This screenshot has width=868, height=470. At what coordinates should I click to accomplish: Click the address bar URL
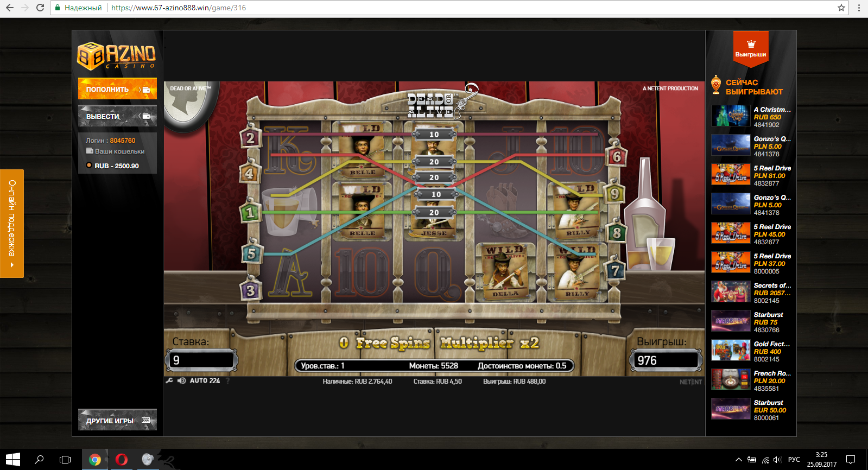coord(179,8)
